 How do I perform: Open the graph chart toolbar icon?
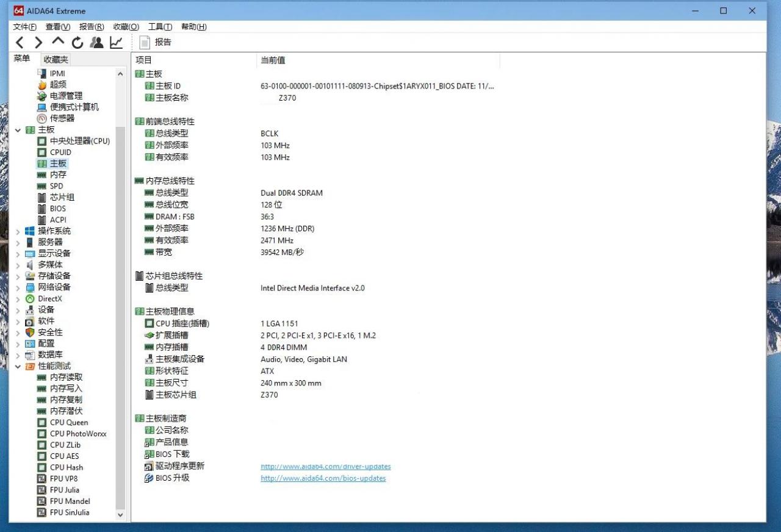(x=116, y=42)
